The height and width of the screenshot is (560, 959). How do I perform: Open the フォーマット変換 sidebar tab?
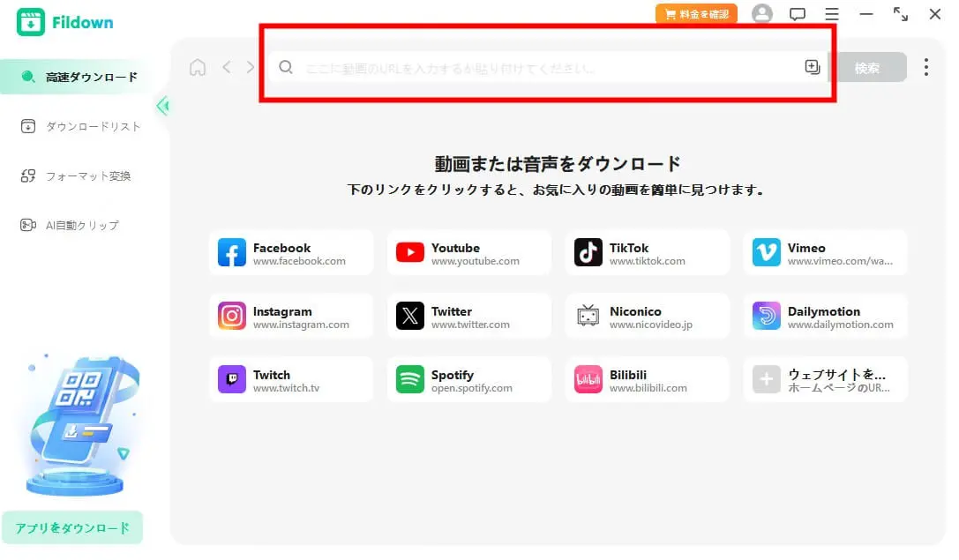tap(76, 176)
